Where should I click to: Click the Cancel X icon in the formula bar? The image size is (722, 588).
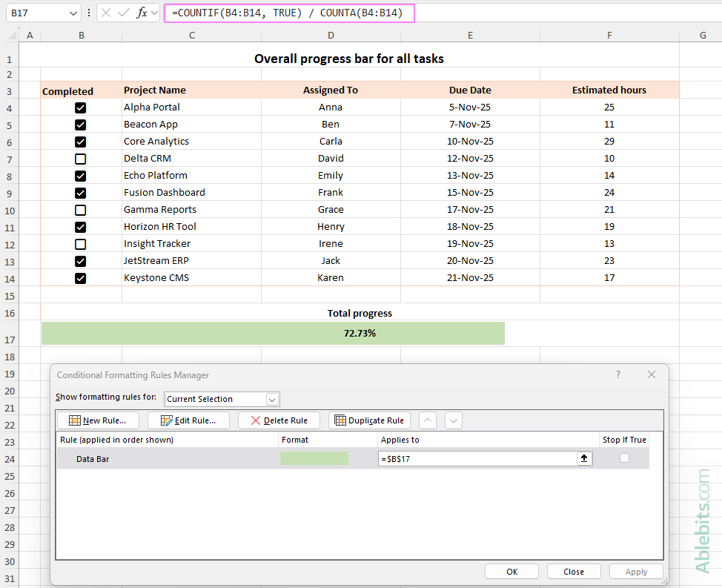click(x=105, y=13)
